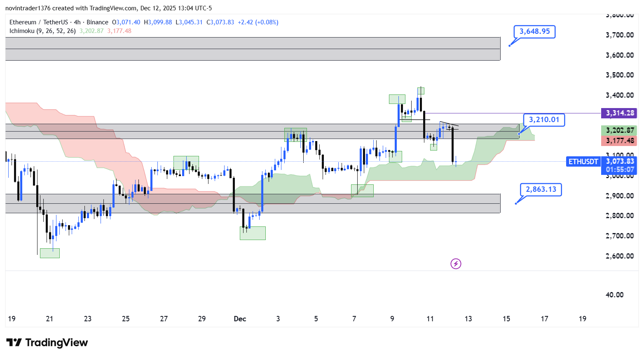Click date 13 on the time axis
Image resolution: width=644 pixels, height=358 pixels.
click(x=468, y=319)
